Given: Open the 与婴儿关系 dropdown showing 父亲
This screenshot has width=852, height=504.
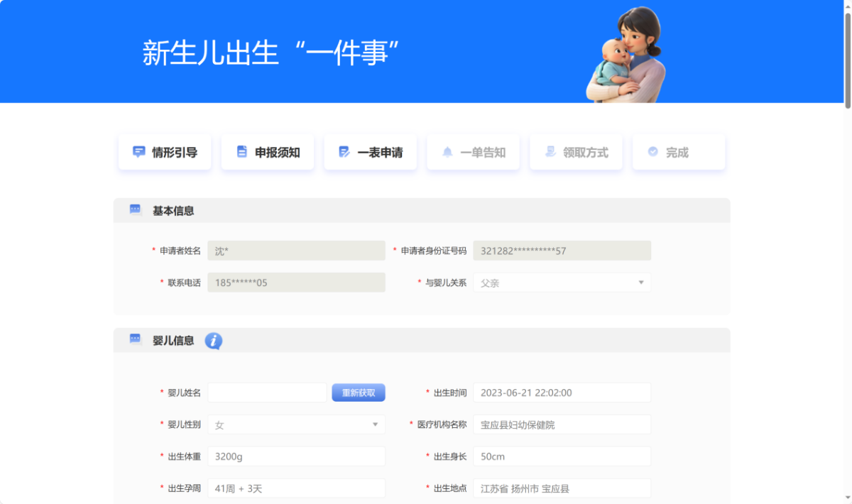Looking at the screenshot, I should coord(562,283).
